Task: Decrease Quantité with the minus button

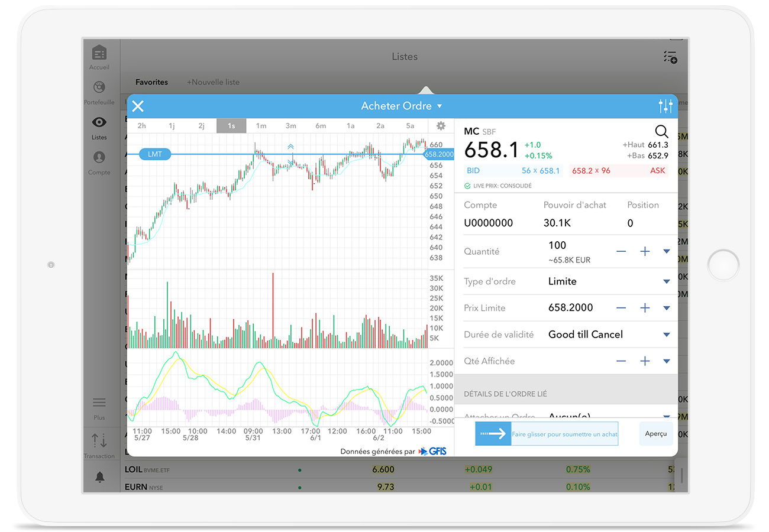Action: pos(621,251)
